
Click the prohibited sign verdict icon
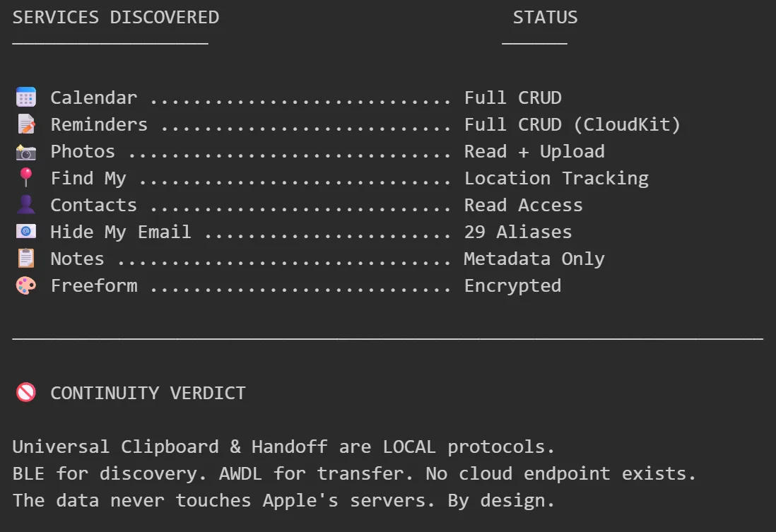pyautogui.click(x=26, y=393)
